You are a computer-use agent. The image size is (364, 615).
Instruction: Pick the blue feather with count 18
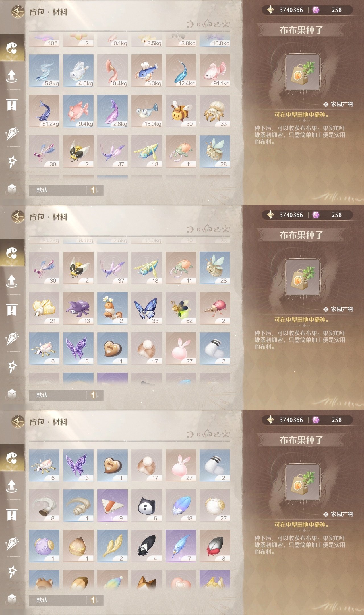tap(181, 506)
